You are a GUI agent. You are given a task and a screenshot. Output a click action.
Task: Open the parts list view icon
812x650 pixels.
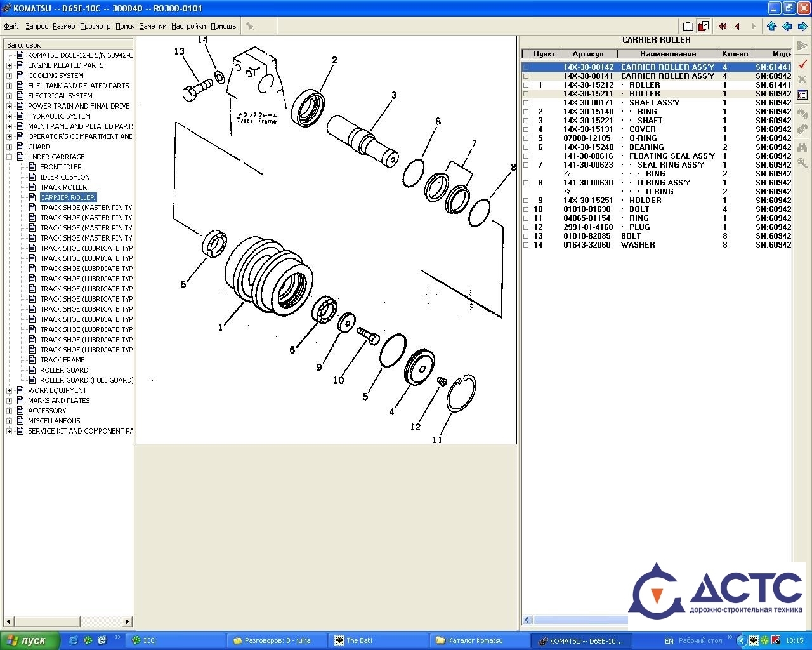tap(802, 95)
